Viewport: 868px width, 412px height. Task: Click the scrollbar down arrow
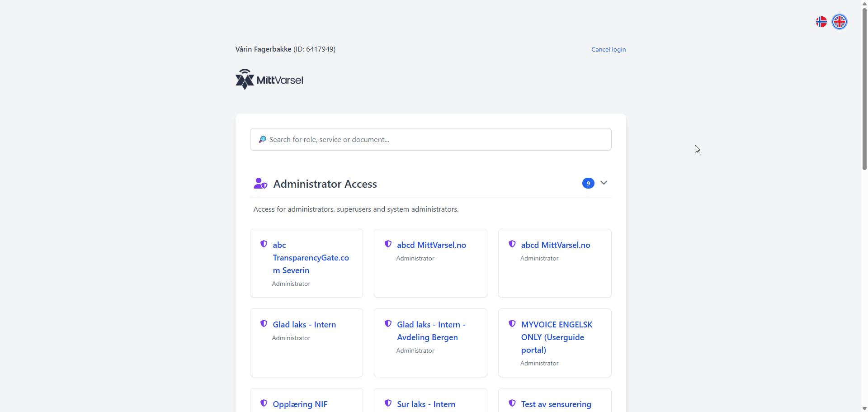pos(864,408)
